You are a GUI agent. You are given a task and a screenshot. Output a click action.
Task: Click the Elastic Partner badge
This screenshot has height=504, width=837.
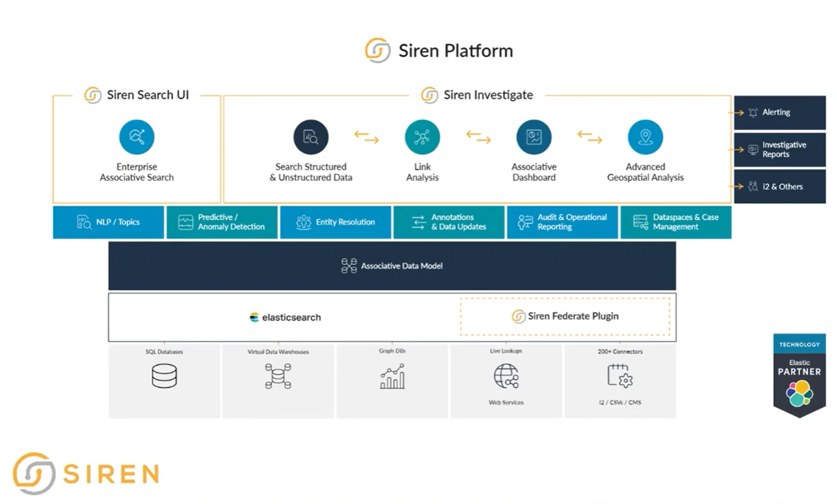(799, 376)
